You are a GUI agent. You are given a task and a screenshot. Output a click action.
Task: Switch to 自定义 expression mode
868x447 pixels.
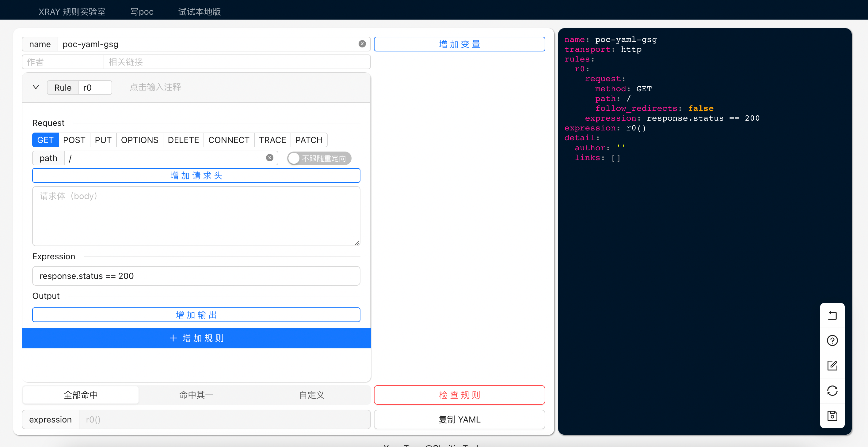312,395
